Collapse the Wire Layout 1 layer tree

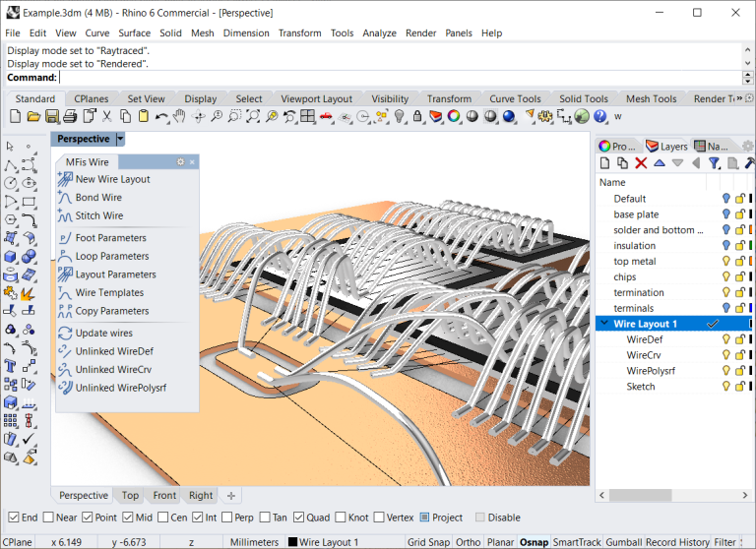[x=604, y=324]
